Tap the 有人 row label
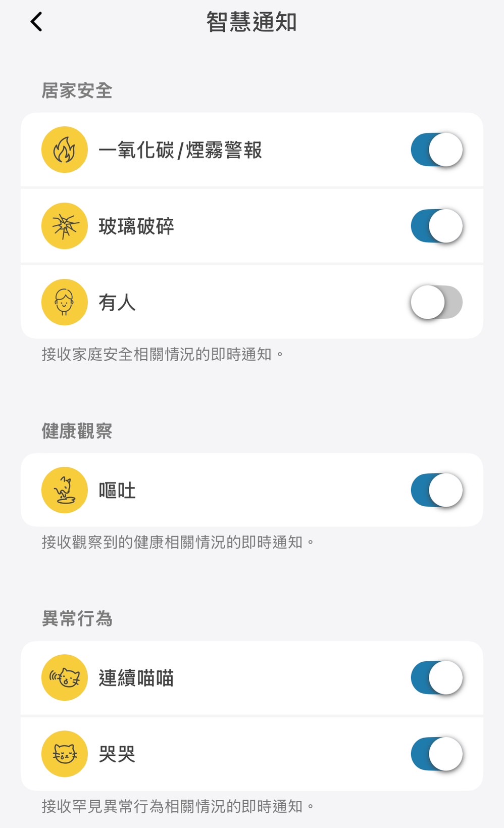The image size is (504, 828). tap(117, 302)
